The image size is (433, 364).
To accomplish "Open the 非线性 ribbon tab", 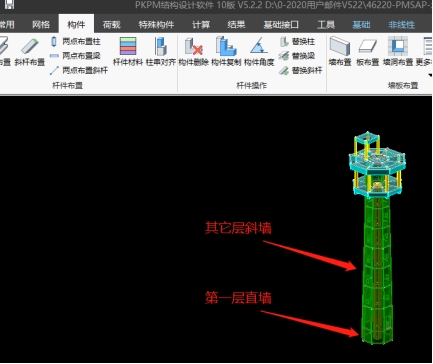I will [x=402, y=25].
